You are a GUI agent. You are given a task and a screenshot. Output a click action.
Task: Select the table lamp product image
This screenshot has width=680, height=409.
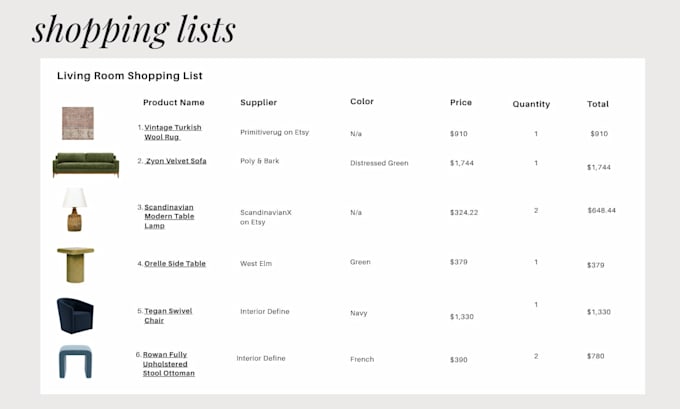pyautogui.click(x=75, y=209)
